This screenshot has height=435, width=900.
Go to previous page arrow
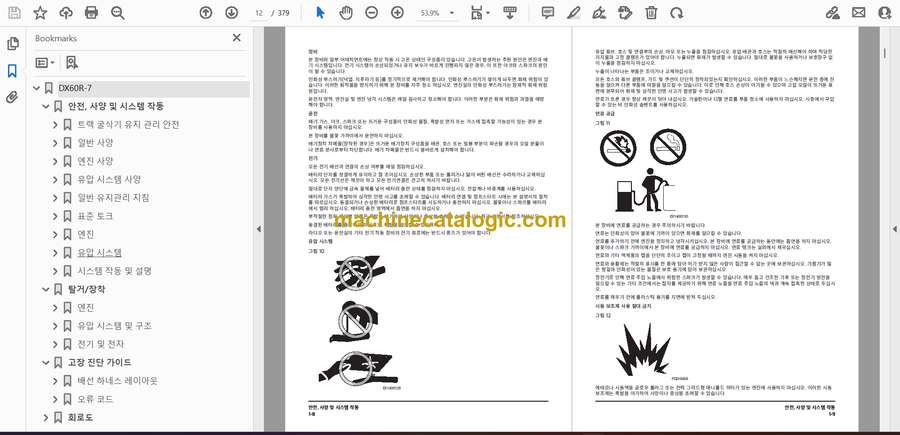point(205,13)
